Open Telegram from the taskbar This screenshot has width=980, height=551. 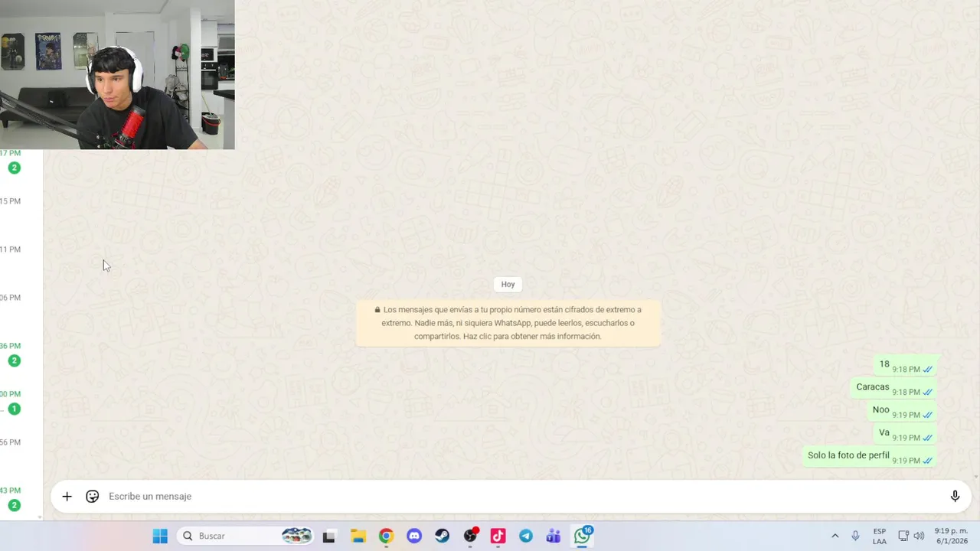tap(526, 536)
